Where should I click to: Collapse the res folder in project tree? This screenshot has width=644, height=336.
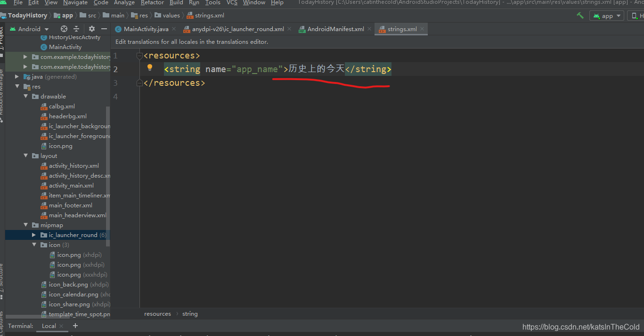pos(17,87)
